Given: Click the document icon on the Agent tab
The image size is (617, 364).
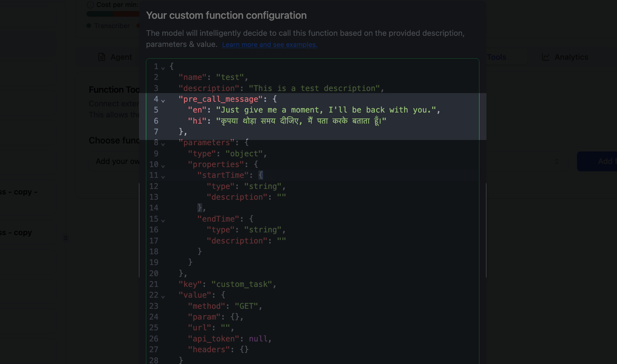Looking at the screenshot, I should coord(101,57).
